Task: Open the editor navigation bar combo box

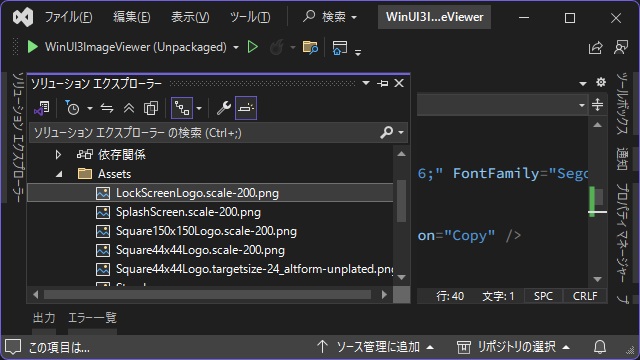Action: point(502,105)
